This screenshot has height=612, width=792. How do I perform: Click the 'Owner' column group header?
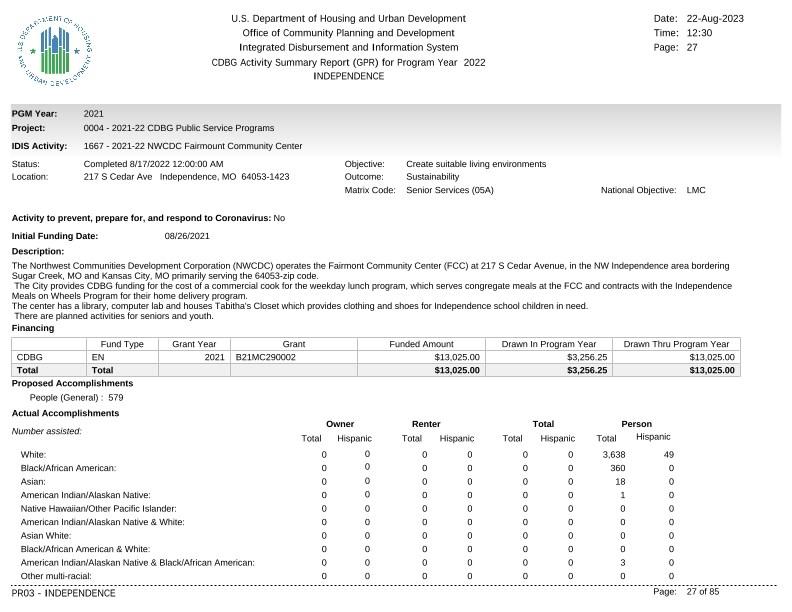click(x=340, y=424)
